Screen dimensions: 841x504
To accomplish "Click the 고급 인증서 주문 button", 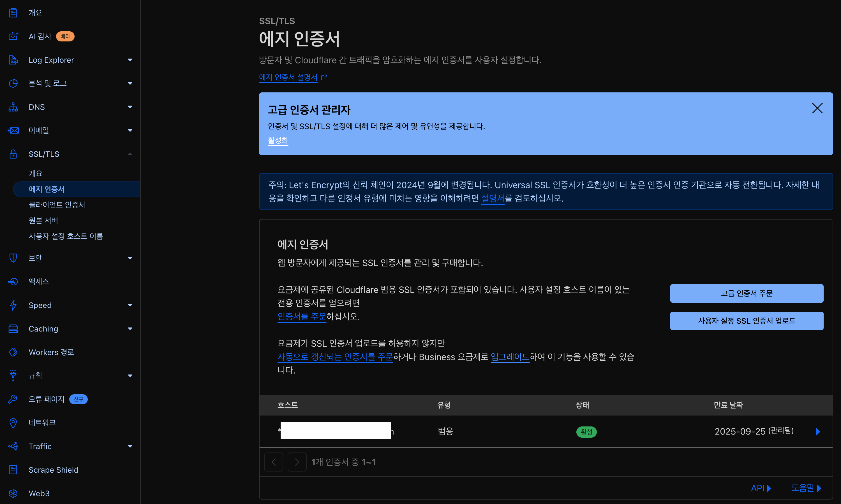I will (747, 293).
